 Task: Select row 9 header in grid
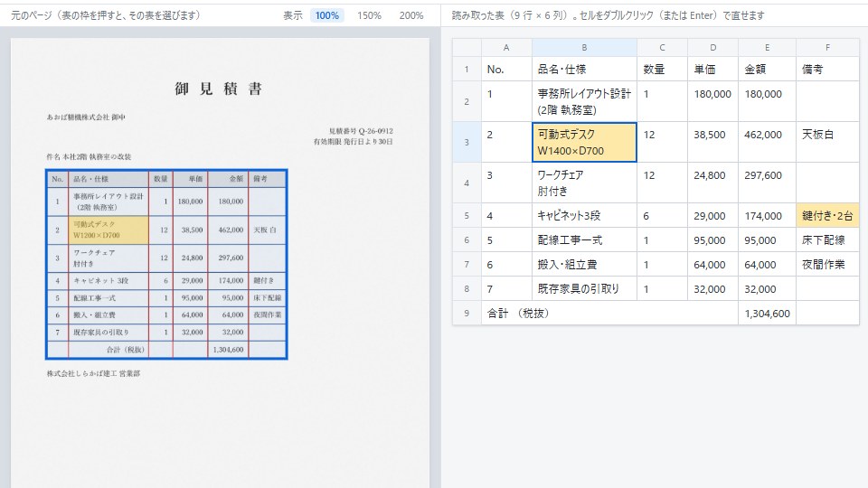467,313
